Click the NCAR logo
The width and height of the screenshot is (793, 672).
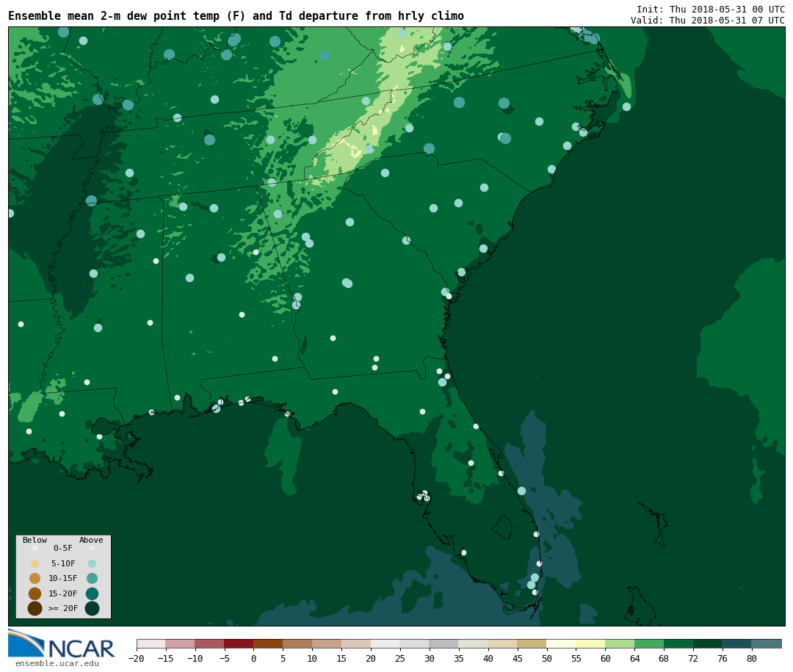pyautogui.click(x=61, y=644)
